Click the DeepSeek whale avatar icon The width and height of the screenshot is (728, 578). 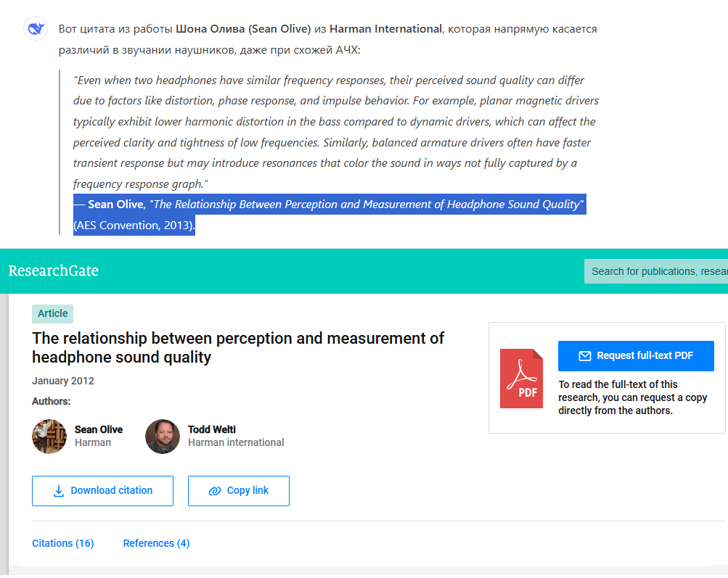[x=36, y=29]
